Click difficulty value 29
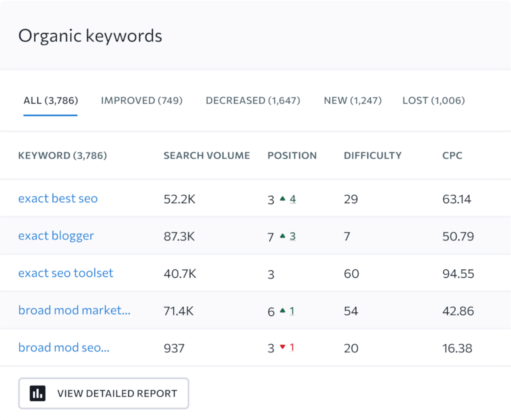Viewport: 511px width, 420px height. point(351,199)
